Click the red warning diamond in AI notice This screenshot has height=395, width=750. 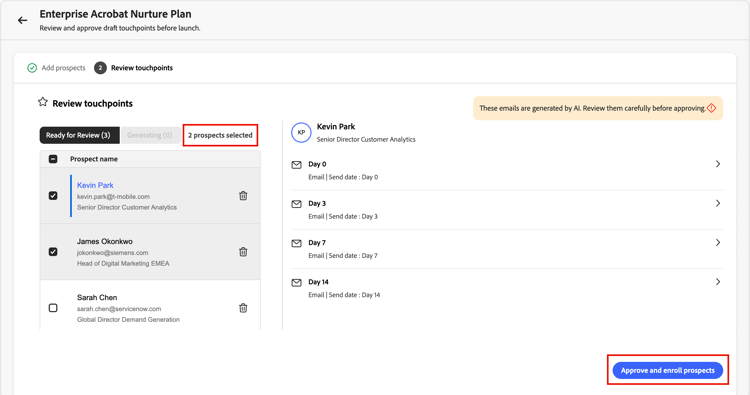pyautogui.click(x=712, y=108)
